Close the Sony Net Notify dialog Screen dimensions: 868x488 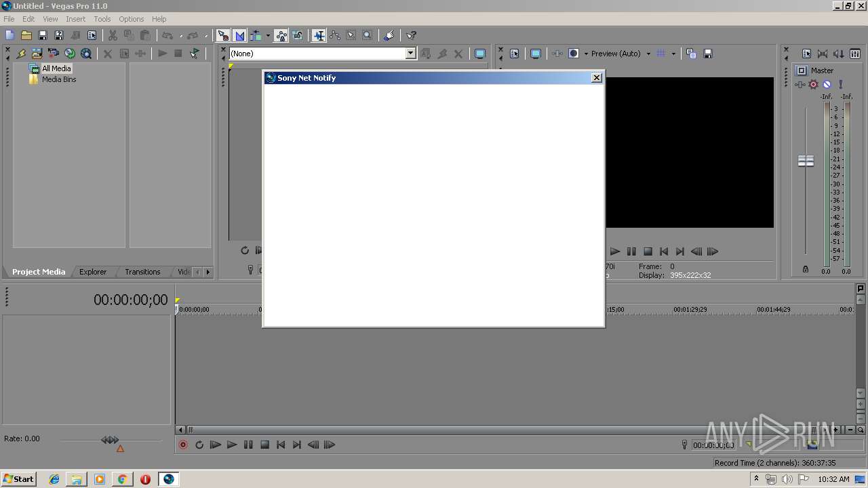point(597,78)
